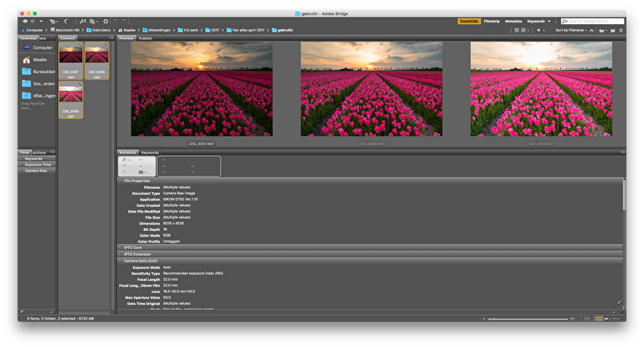The width and height of the screenshot is (644, 347).
Task: Expand the Keywords filter section
Action: pyautogui.click(x=36, y=159)
